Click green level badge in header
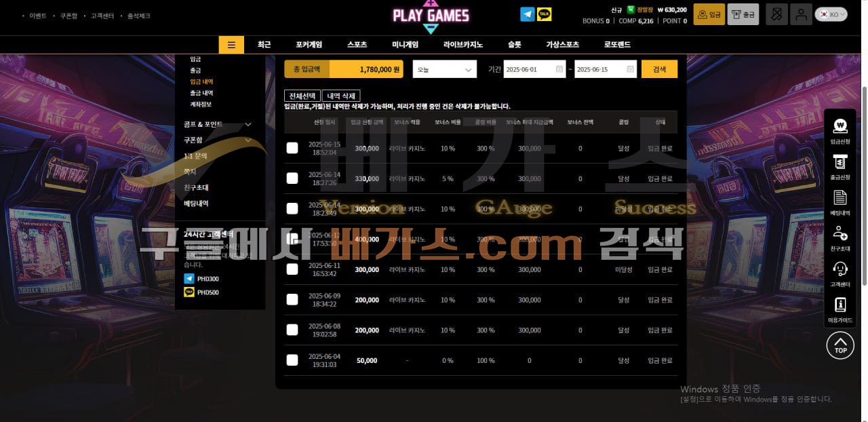Image resolution: width=868 pixels, height=422 pixels. coord(631,9)
